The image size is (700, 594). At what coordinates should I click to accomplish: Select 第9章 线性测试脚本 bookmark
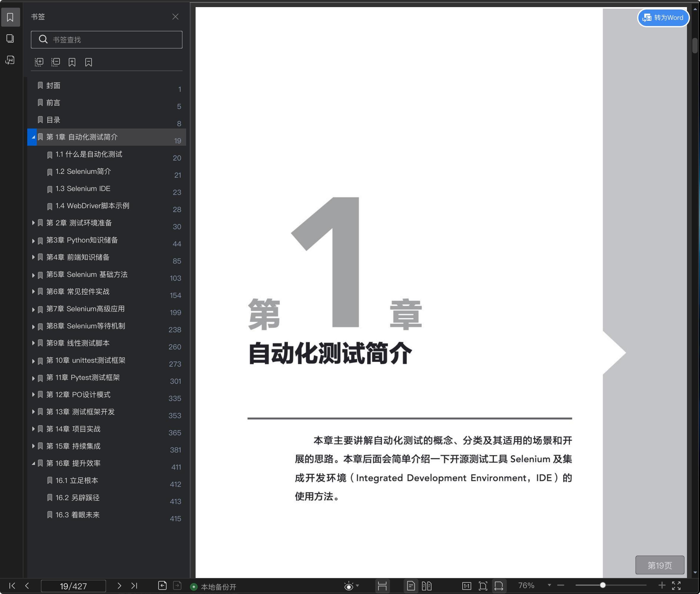pyautogui.click(x=106, y=343)
